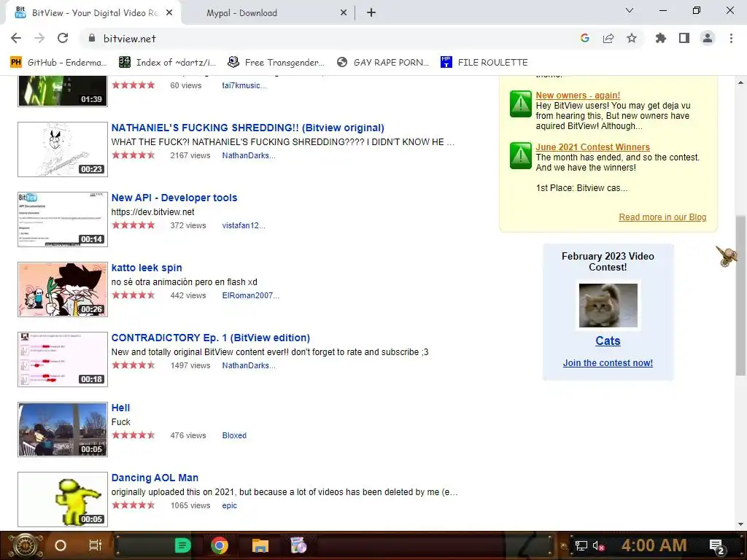Viewport: 747px width, 560px height.
Task: Open the GitHub - Enderma bookmark
Action: click(58, 63)
